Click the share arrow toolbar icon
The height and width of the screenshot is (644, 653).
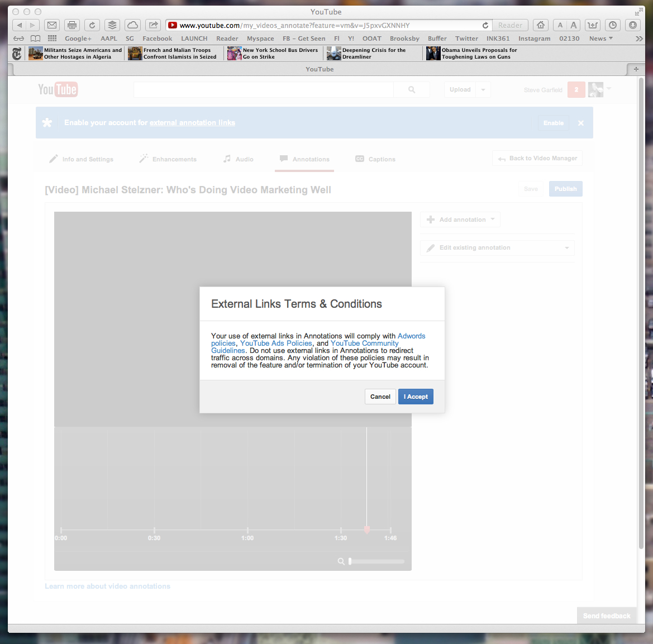(153, 25)
